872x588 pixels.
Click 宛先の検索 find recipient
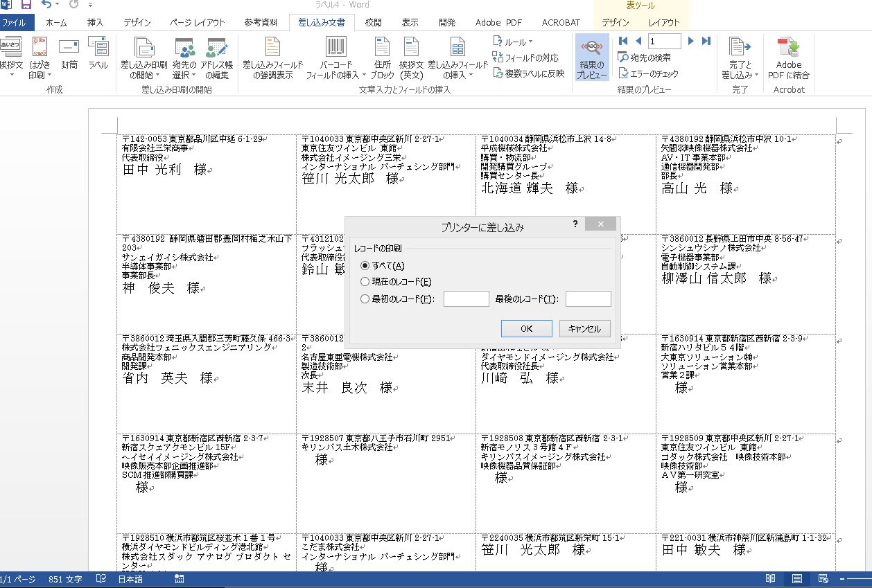tap(645, 57)
